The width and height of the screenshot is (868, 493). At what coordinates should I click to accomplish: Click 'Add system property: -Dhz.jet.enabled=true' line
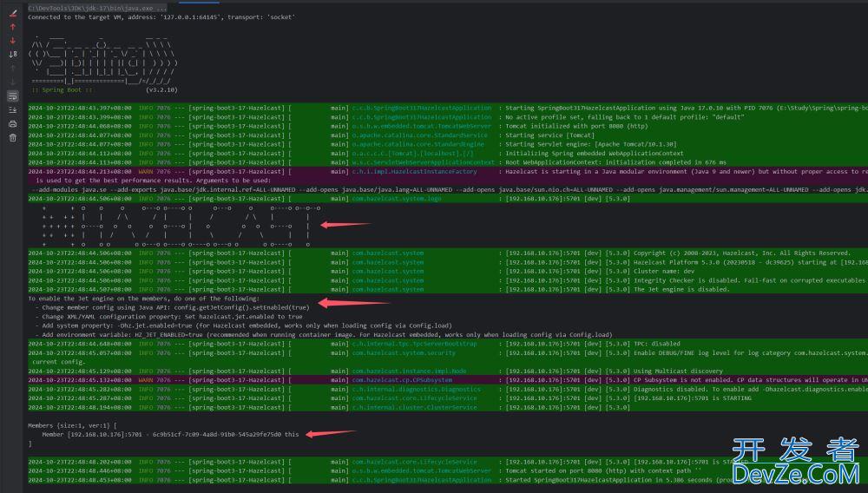pos(244,325)
